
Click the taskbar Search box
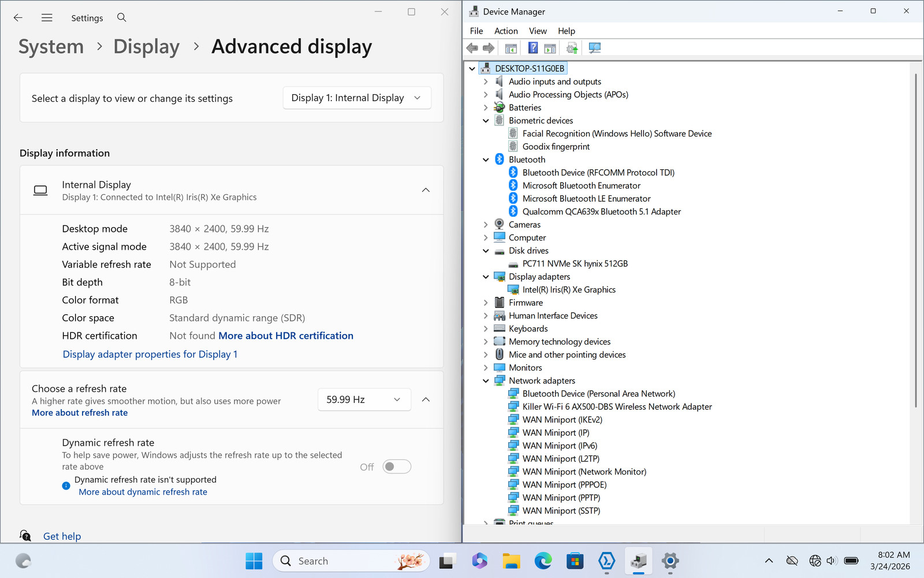point(351,561)
